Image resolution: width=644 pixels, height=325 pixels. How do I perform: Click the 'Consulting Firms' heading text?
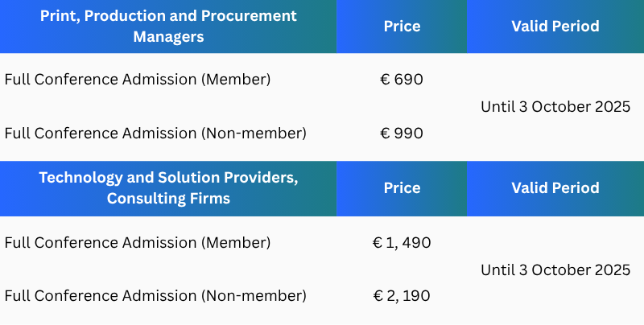(169, 199)
